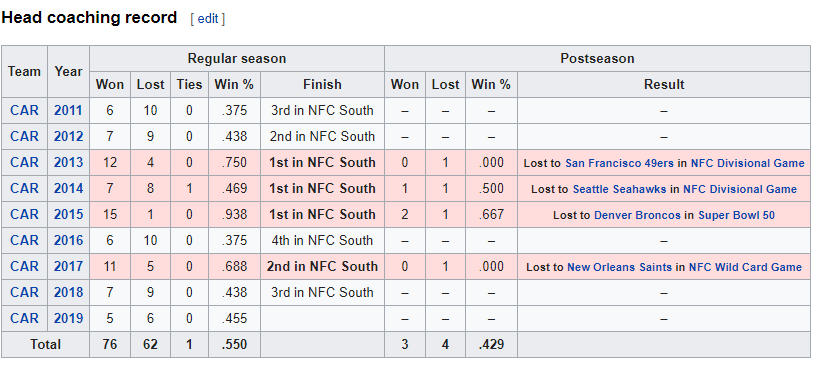Open the CAR link in the 2018 row
This screenshot has height=373, width=823.
(x=24, y=292)
